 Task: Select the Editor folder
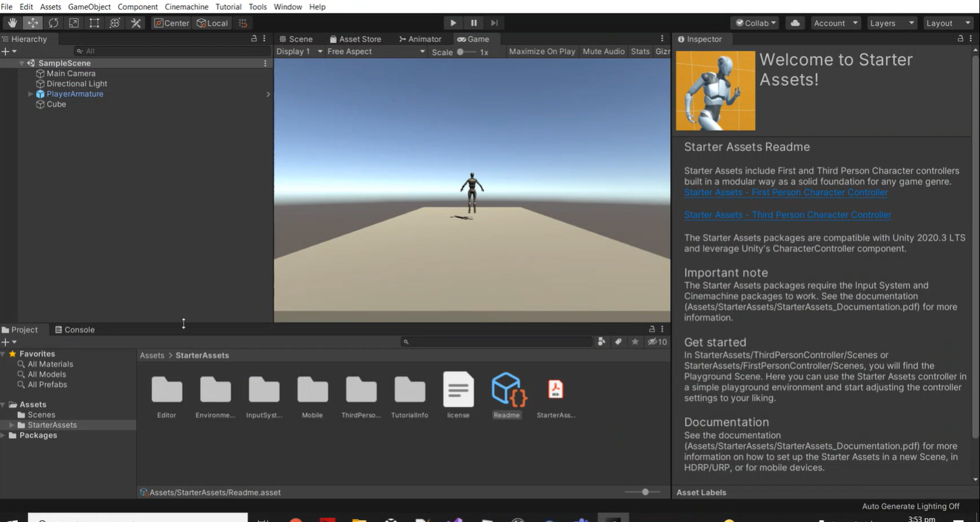point(167,396)
